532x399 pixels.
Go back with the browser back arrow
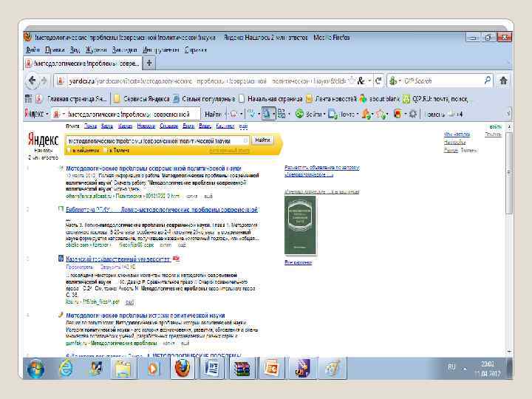(32, 81)
